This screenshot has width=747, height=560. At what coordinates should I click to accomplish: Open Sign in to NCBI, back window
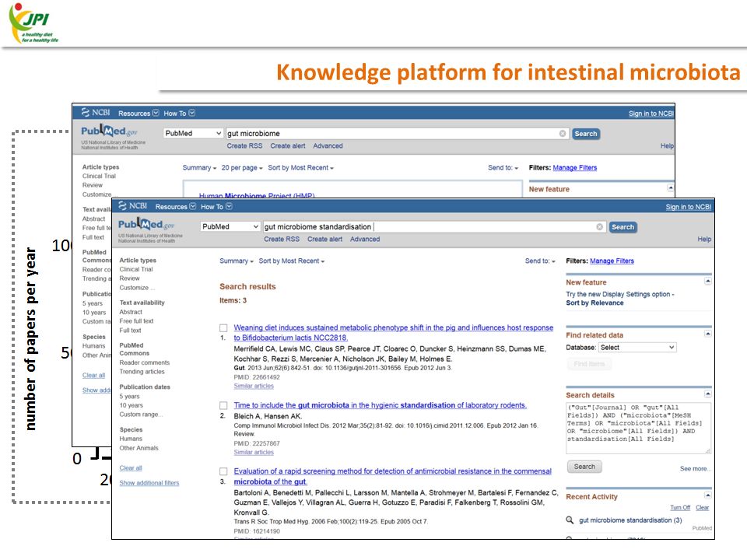[651, 114]
